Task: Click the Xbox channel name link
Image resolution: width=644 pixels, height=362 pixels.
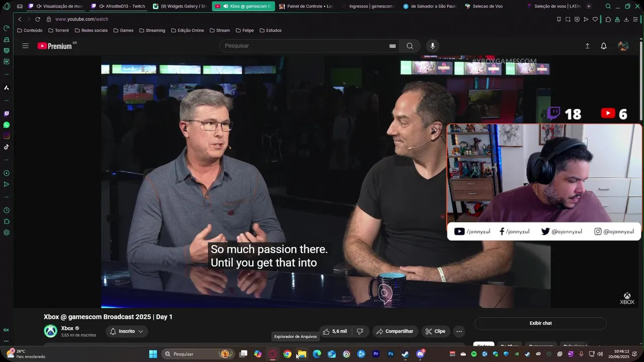Action: point(67,328)
